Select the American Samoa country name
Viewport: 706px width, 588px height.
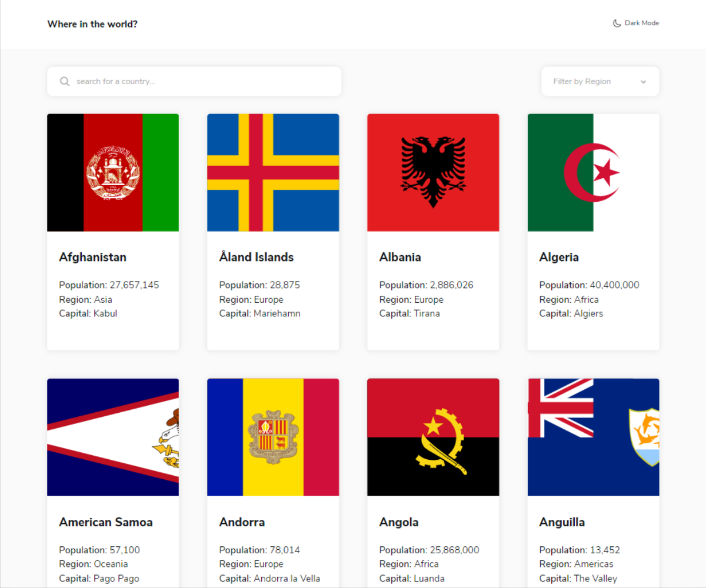pos(106,522)
